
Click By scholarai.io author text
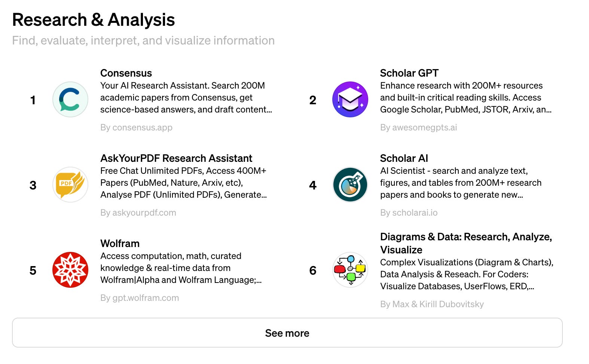click(x=409, y=213)
